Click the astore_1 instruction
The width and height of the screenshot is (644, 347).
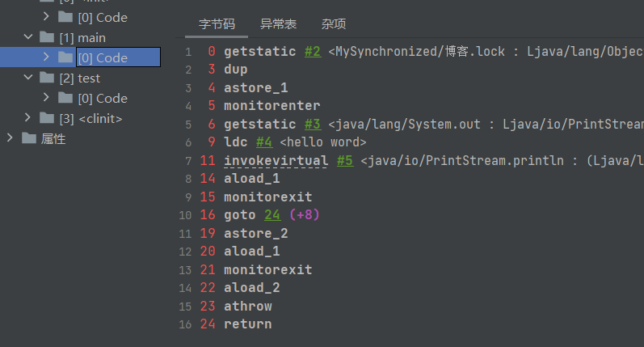256,87
